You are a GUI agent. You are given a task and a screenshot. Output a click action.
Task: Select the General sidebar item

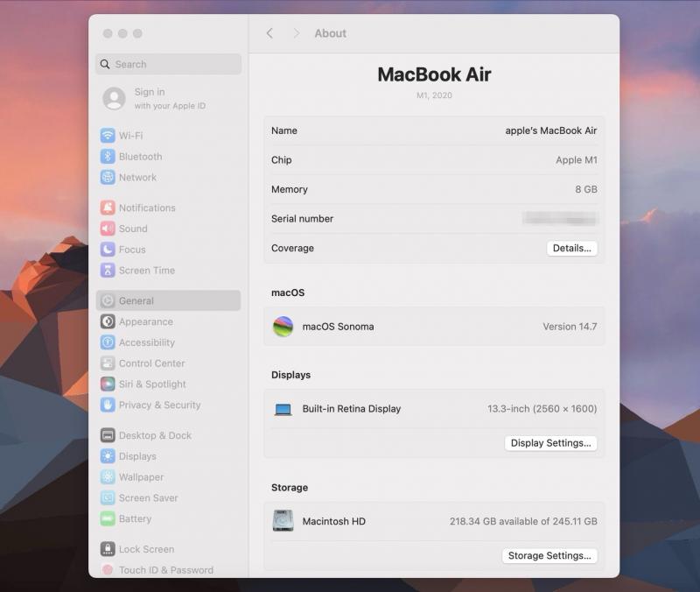[x=169, y=300]
